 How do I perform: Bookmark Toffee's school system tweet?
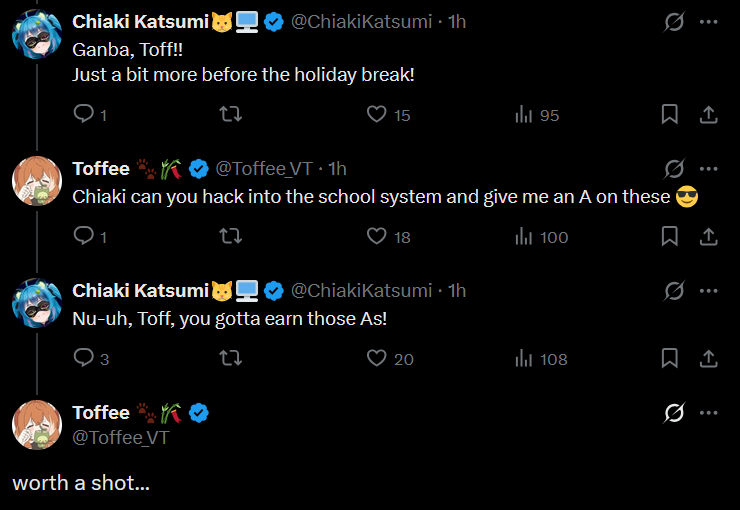tap(670, 236)
